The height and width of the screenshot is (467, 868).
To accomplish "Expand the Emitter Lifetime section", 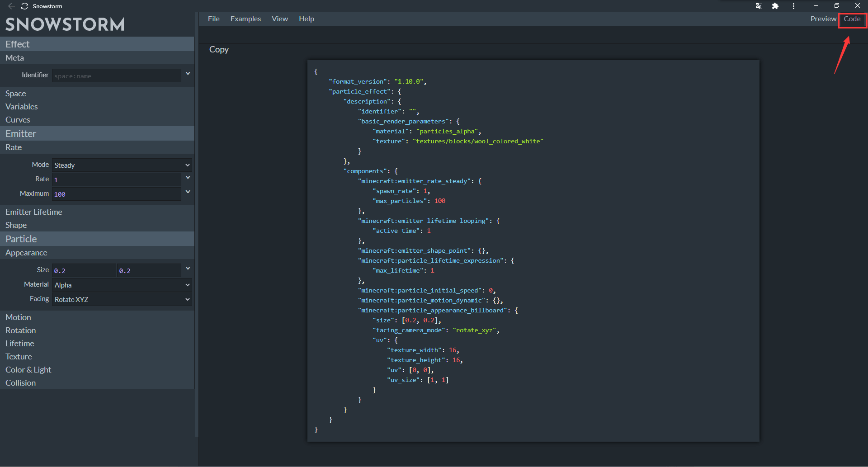I will tap(34, 212).
